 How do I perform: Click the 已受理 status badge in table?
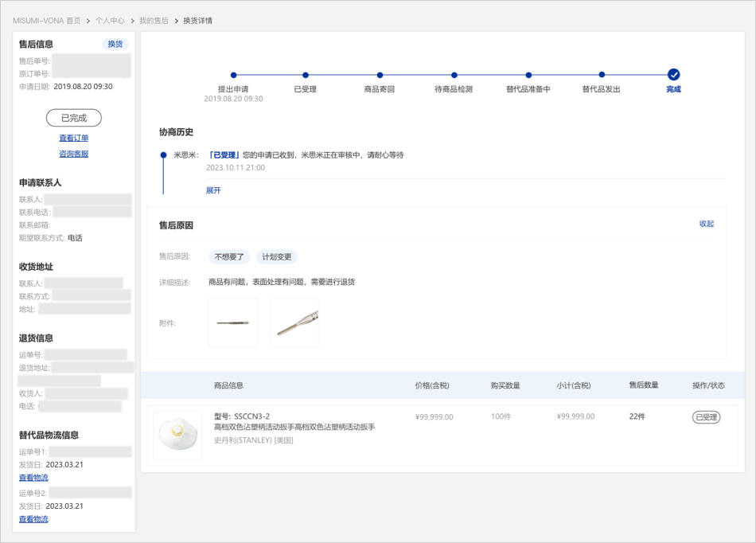[x=706, y=416]
